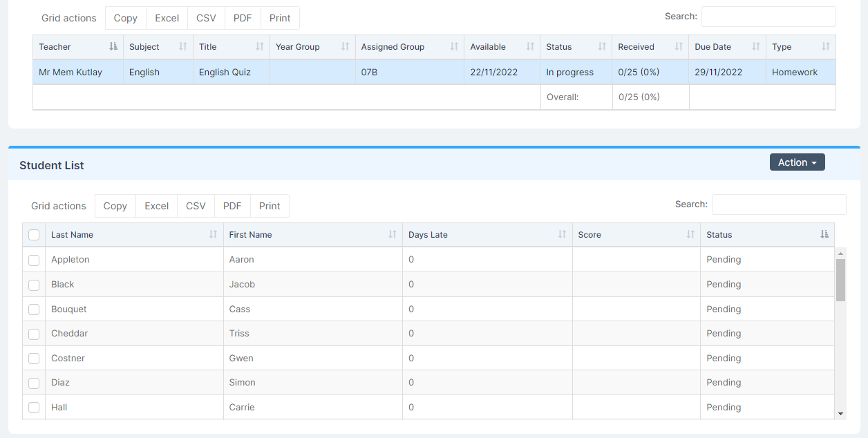Export student list as PDF
868x438 pixels.
pos(232,206)
